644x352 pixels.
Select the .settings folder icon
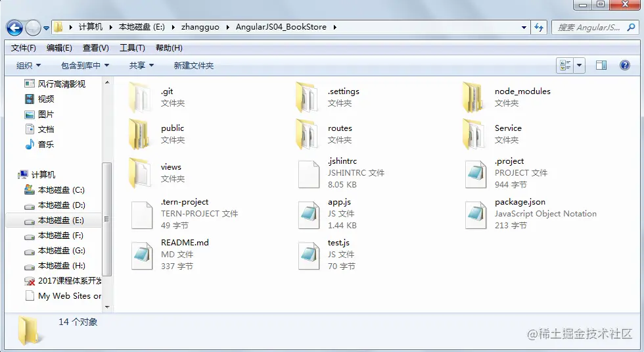[x=307, y=97]
